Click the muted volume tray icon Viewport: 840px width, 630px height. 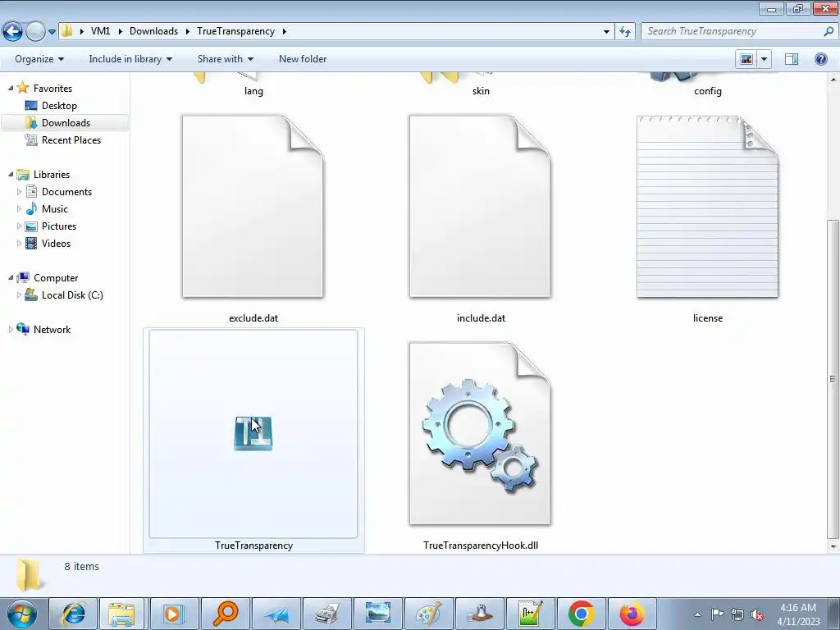757,614
